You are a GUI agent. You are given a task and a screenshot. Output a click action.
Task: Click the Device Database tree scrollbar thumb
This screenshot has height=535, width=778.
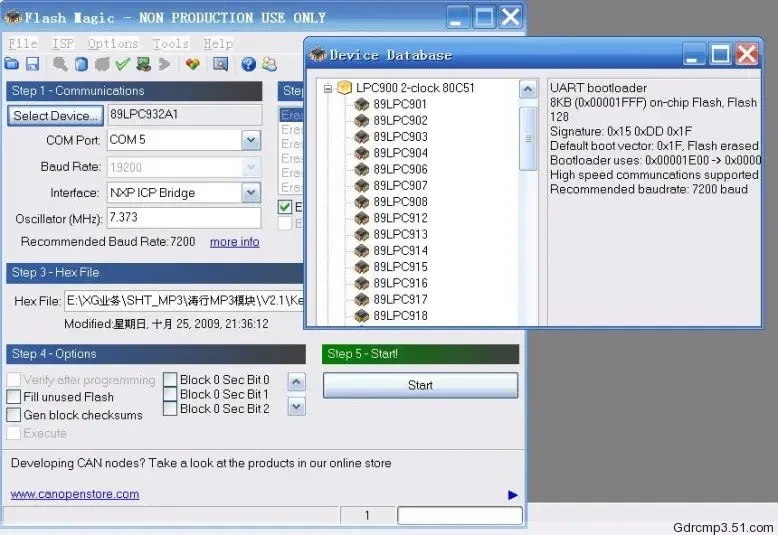pos(528,139)
